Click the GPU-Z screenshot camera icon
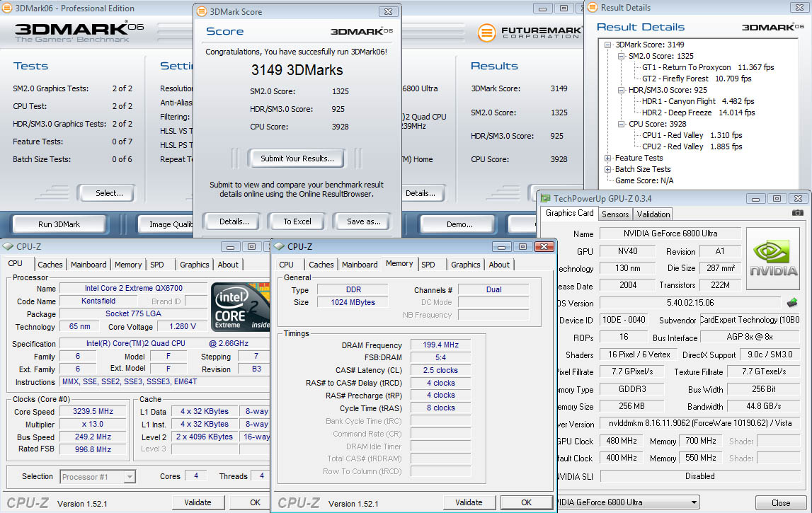This screenshot has height=513, width=812. pos(798,213)
